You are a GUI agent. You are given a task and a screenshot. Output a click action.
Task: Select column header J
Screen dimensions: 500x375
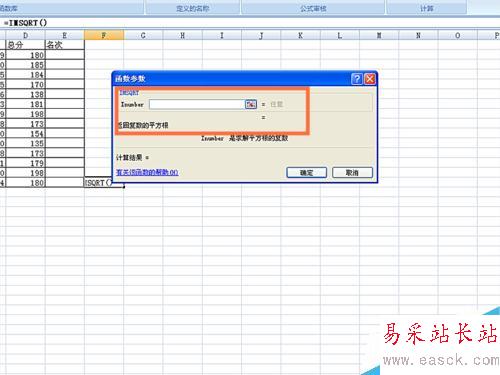[261, 35]
